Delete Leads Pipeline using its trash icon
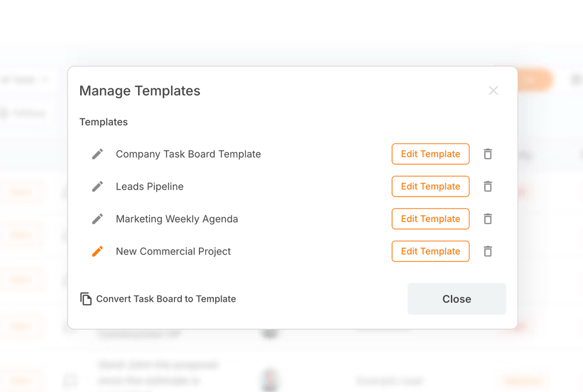Screen dimensions: 583x392 pyautogui.click(x=488, y=187)
